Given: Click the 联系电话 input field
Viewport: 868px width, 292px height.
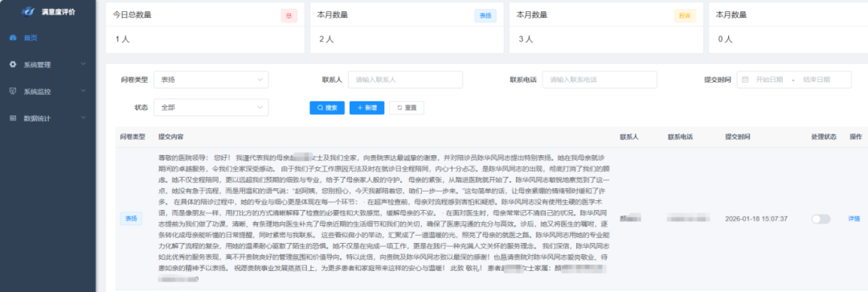Looking at the screenshot, I should click(600, 80).
